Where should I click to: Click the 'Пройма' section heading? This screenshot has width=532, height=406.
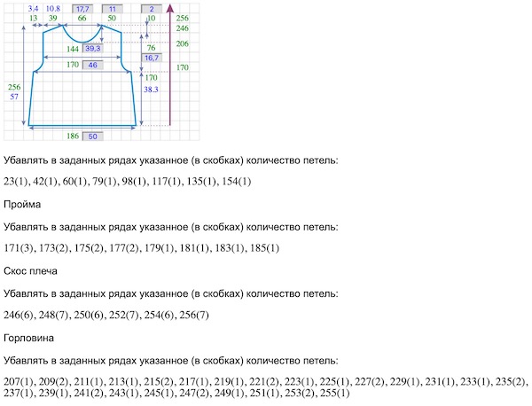(21, 204)
